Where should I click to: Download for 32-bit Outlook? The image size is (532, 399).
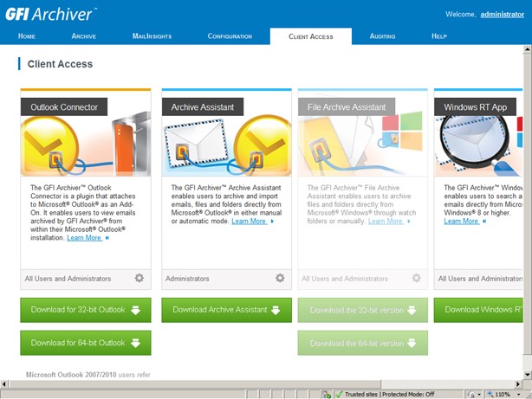click(86, 310)
